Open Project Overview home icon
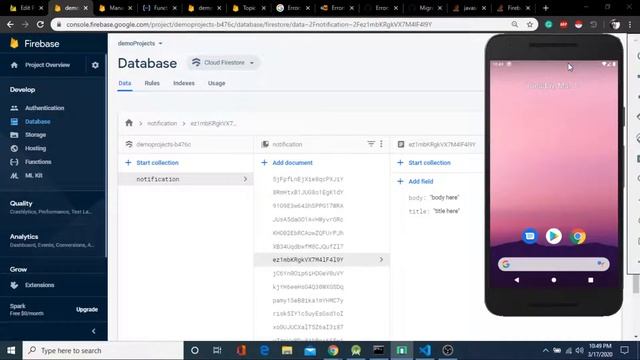This screenshot has height=360, width=640. coord(14,65)
